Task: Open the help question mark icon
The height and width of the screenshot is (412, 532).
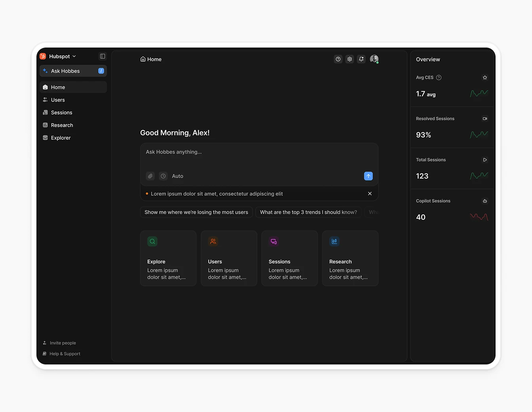Action: (338, 59)
